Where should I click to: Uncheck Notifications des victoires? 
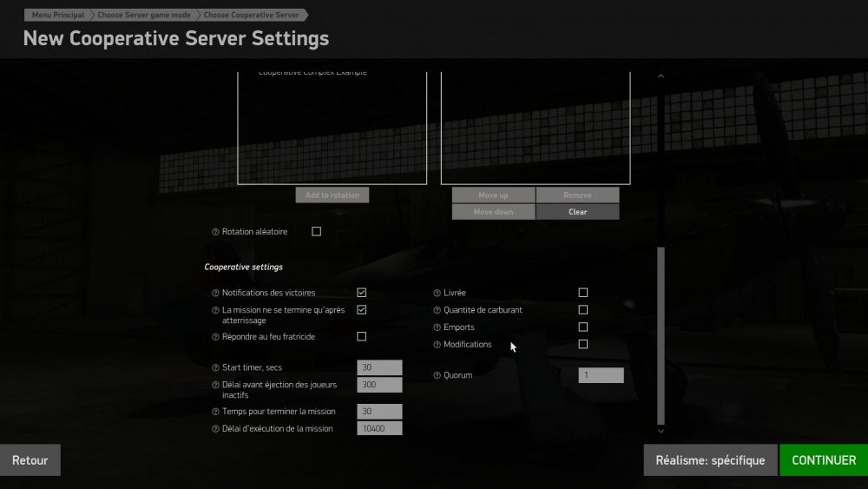click(361, 293)
